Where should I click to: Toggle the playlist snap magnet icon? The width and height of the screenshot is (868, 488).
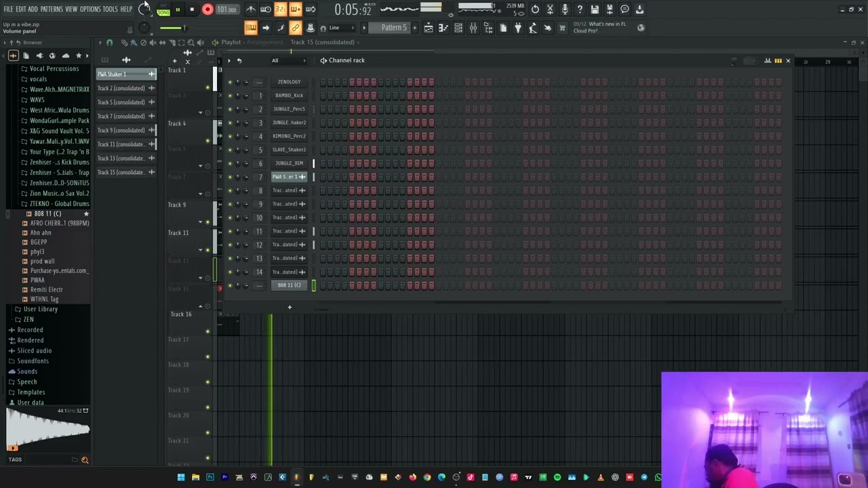109,43
